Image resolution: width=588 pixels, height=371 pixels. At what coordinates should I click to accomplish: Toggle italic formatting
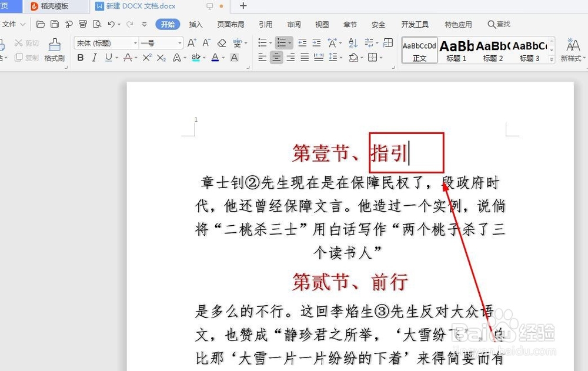coord(94,57)
